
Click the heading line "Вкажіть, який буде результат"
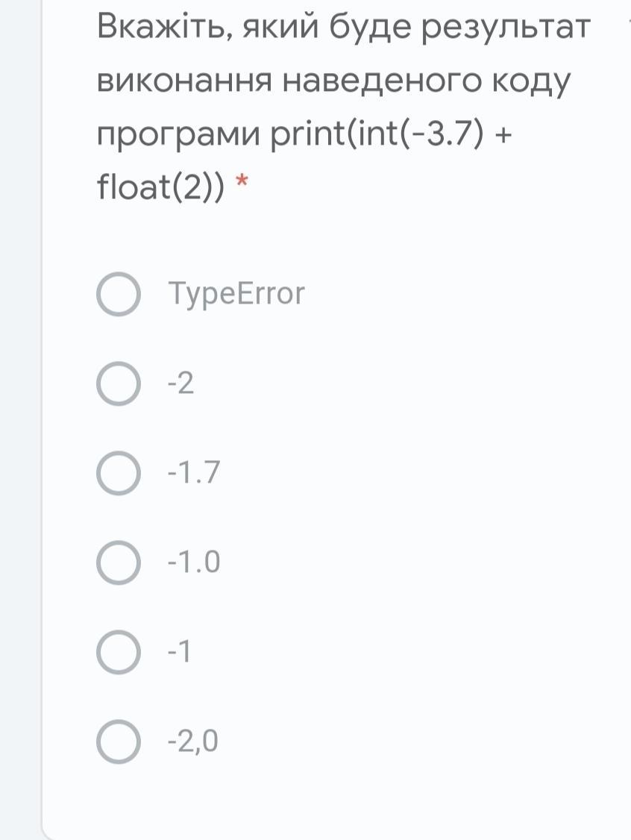(343, 27)
